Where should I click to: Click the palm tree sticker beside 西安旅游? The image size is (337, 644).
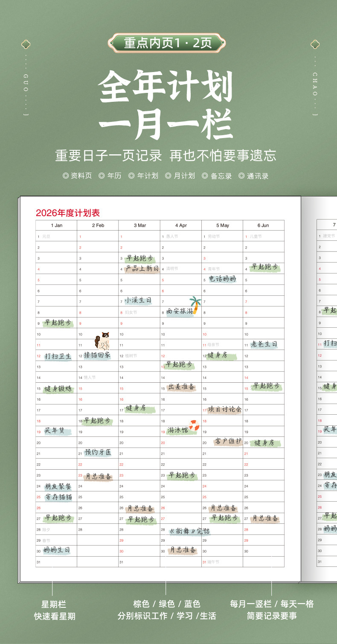click(195, 305)
